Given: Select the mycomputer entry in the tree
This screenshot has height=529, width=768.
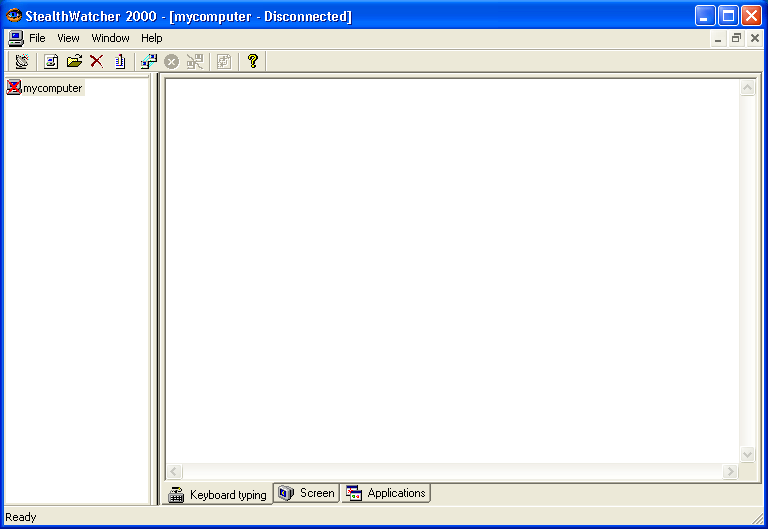Looking at the screenshot, I should (x=52, y=88).
